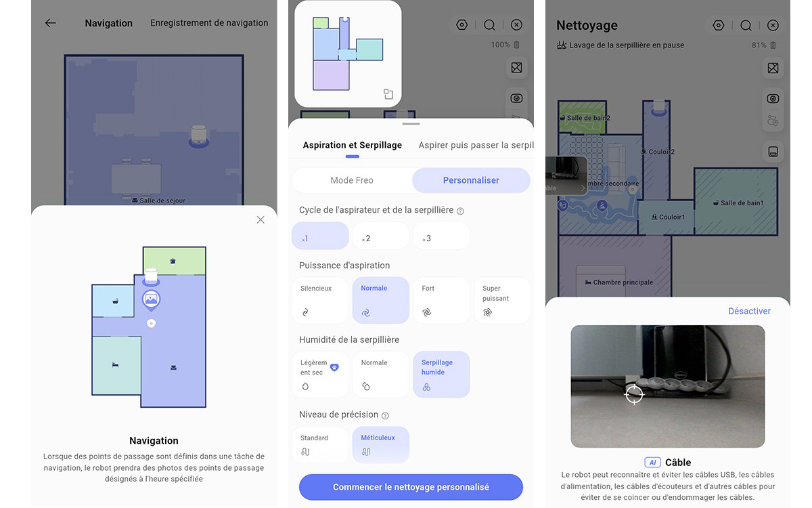
Task: Show help for Niveau de précision
Action: (x=385, y=415)
